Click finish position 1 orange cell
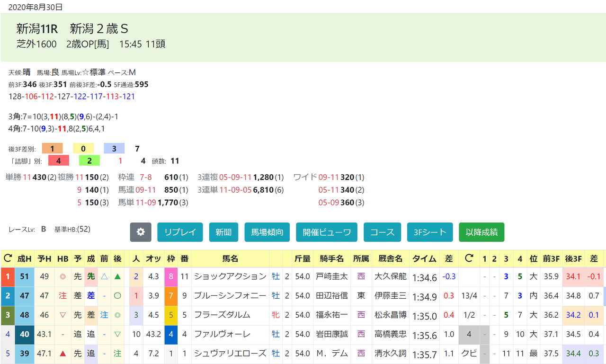606x364 pixels. [8, 276]
